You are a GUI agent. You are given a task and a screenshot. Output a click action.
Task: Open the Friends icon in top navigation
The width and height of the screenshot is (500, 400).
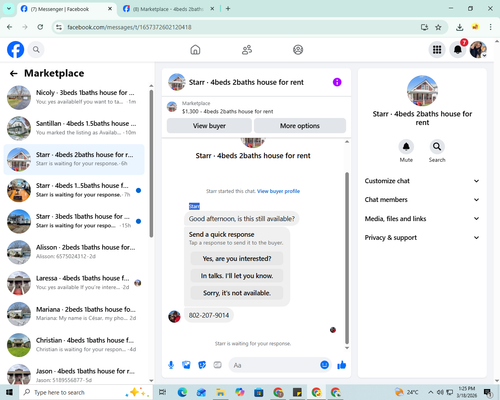point(247,50)
